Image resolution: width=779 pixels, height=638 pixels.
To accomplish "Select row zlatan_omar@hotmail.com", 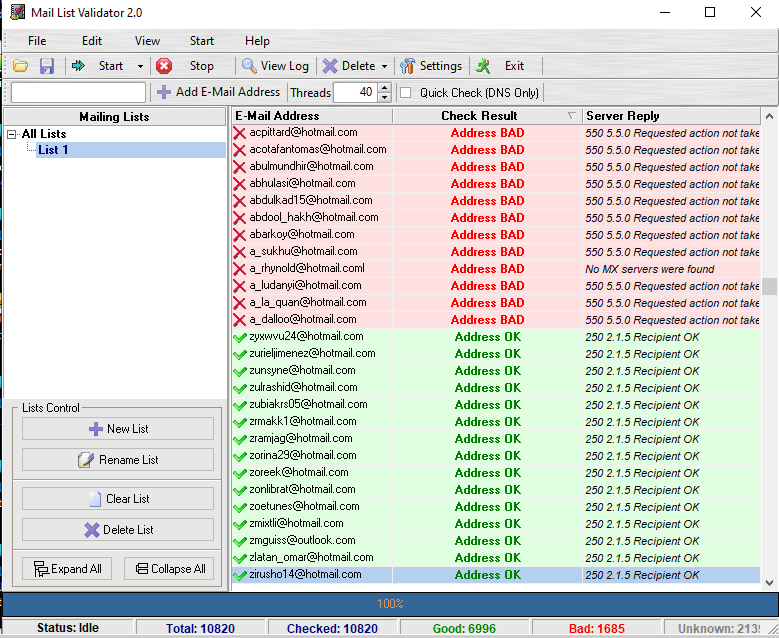I will pos(496,558).
